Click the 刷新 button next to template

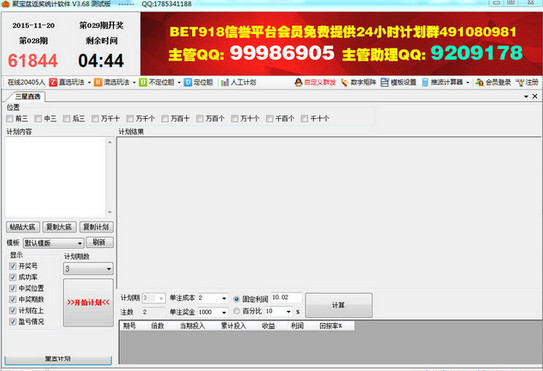100,242
